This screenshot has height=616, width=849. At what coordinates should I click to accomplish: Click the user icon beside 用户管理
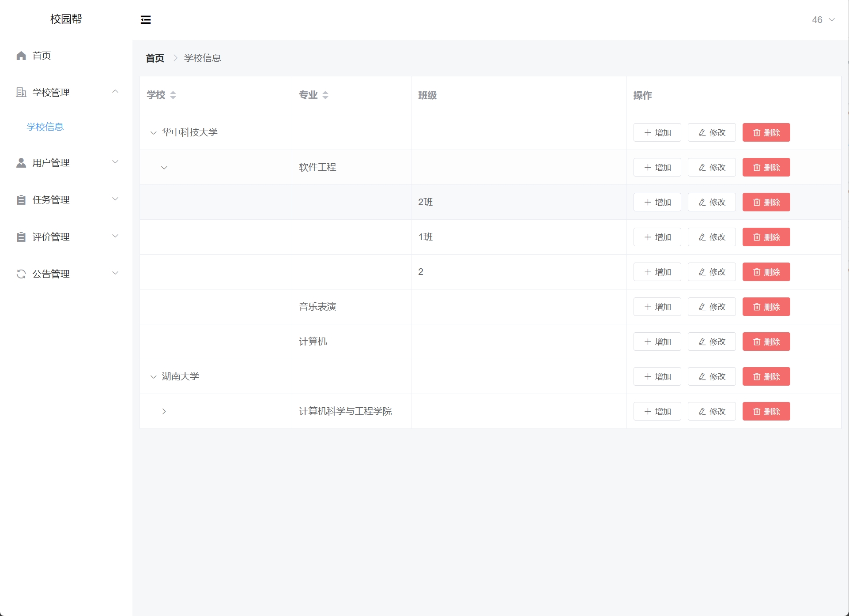point(21,163)
